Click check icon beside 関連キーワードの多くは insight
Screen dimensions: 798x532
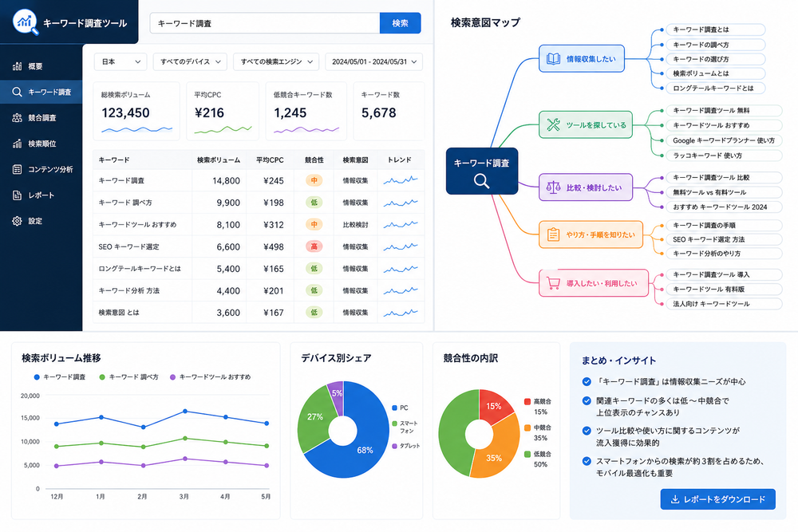pos(587,400)
